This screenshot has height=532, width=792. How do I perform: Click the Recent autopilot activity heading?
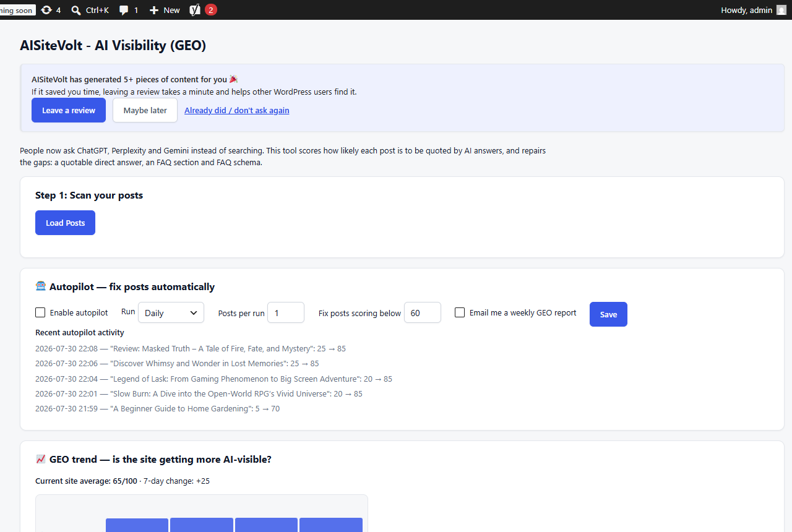pos(80,332)
